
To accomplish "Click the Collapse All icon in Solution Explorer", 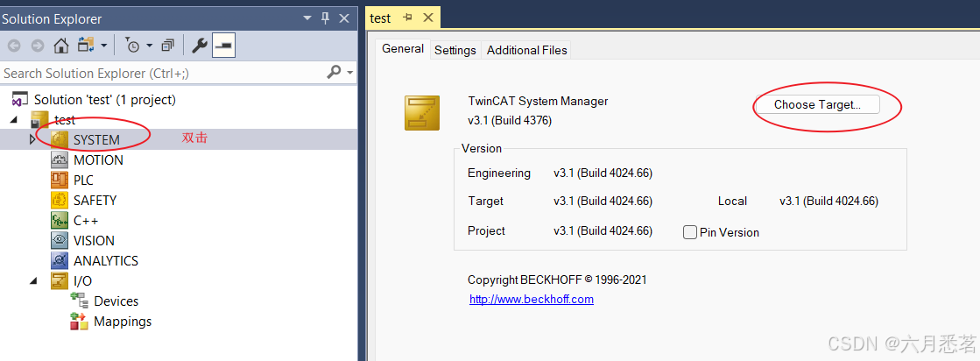I will click(x=167, y=45).
